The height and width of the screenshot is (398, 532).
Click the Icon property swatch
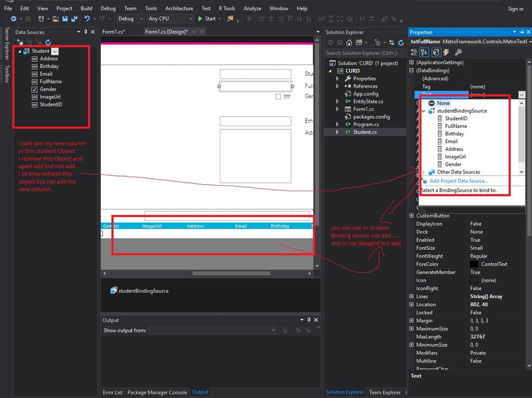pyautogui.click(x=474, y=280)
